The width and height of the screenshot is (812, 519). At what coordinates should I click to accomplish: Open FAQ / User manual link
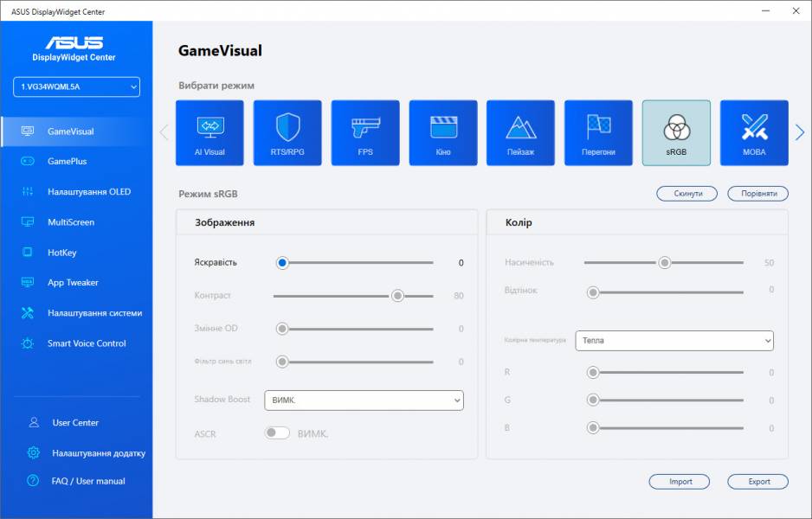[88, 481]
